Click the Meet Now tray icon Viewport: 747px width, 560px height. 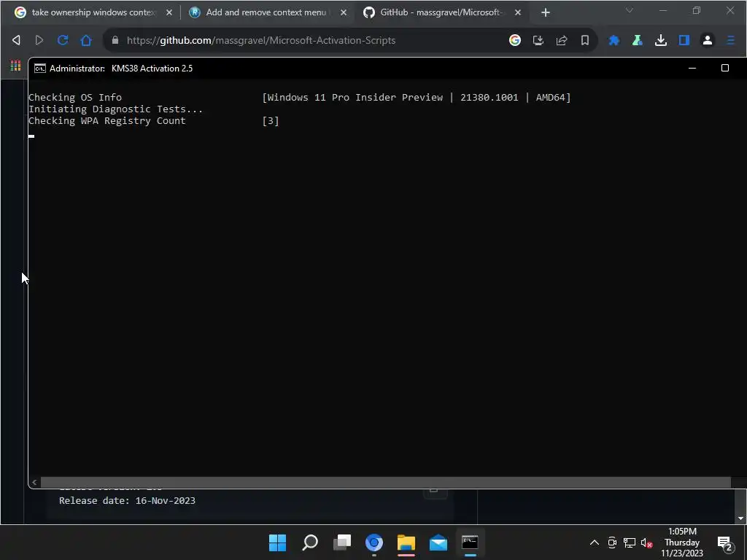[612, 542]
